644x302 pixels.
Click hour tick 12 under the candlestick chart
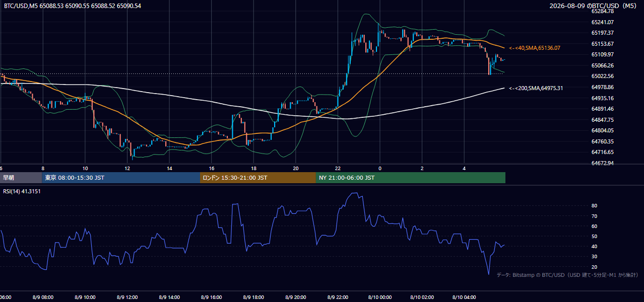tap(127, 169)
